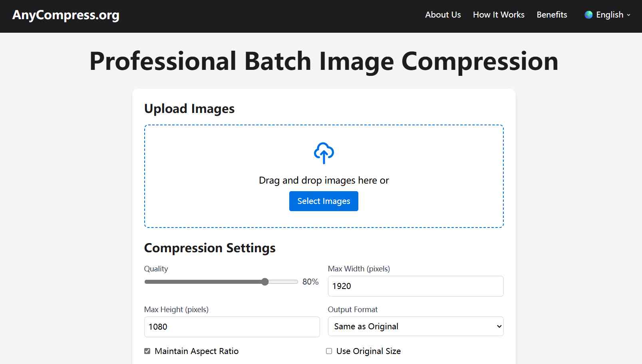Navigate to Benefits in the header
Screen dimensions: 642x364
[552, 15]
